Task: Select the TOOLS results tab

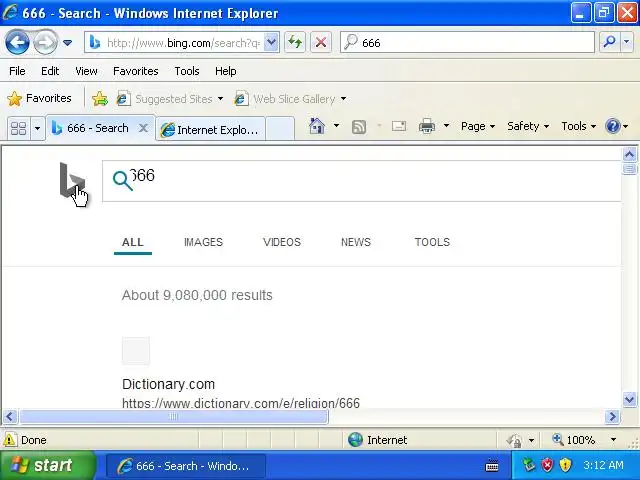Action: click(x=432, y=242)
